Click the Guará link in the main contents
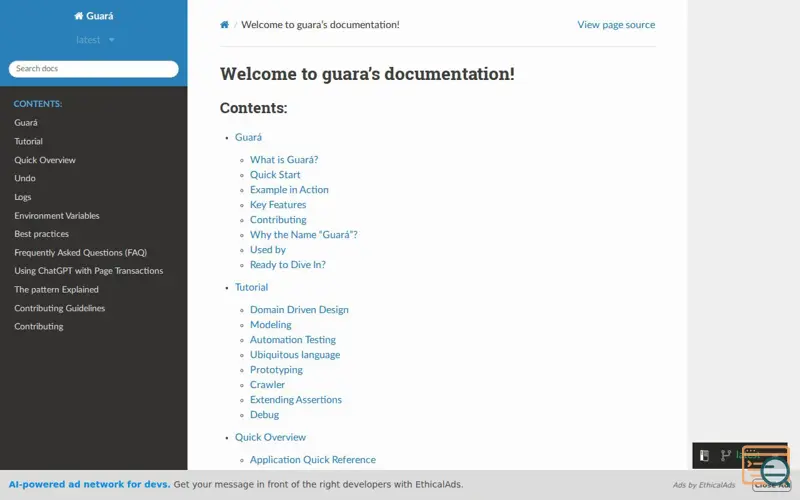Image resolution: width=800 pixels, height=500 pixels. point(248,137)
